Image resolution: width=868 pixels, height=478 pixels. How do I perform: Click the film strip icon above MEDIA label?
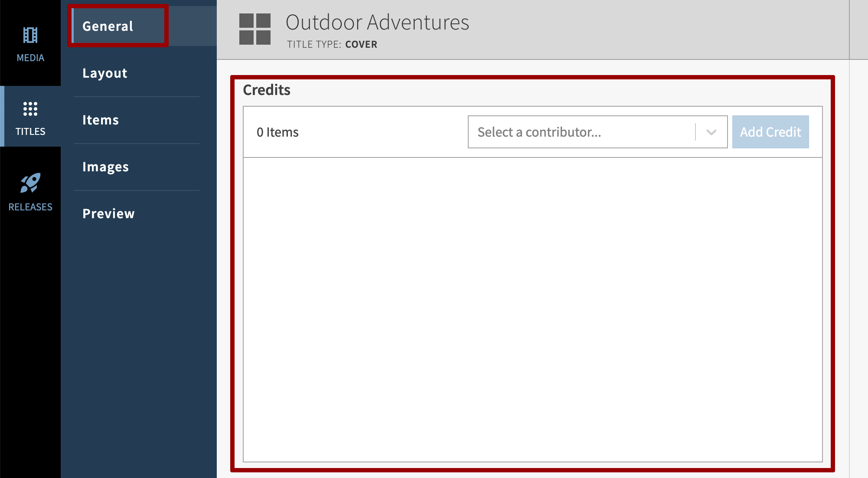30,36
